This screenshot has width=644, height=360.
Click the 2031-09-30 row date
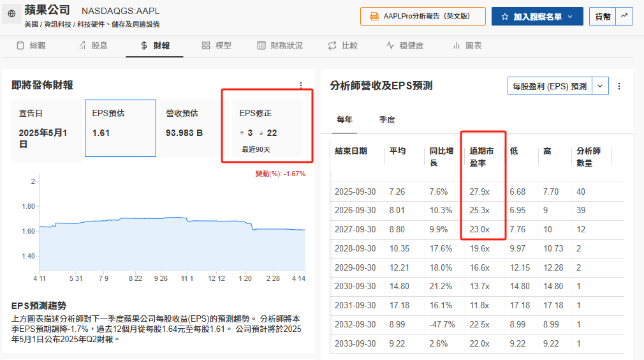(355, 305)
